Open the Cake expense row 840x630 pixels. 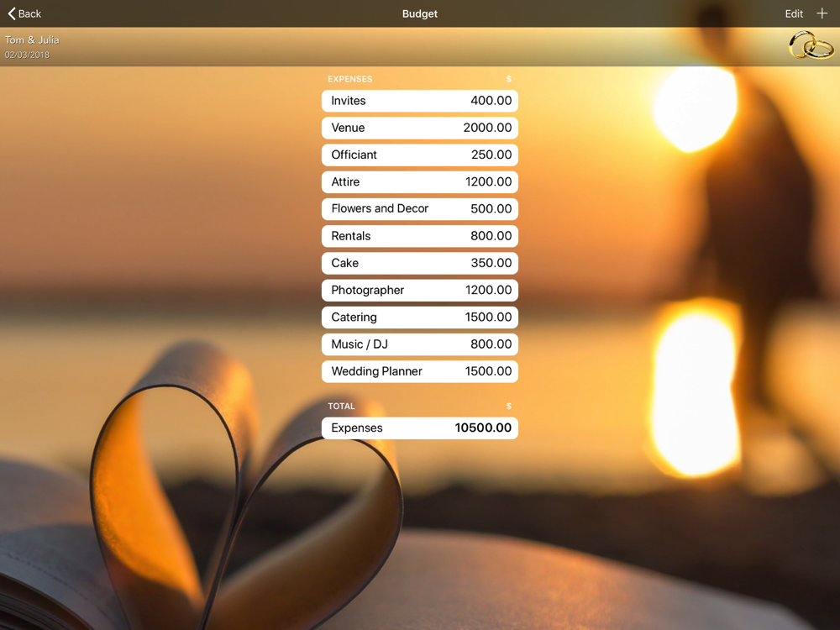tap(419, 263)
